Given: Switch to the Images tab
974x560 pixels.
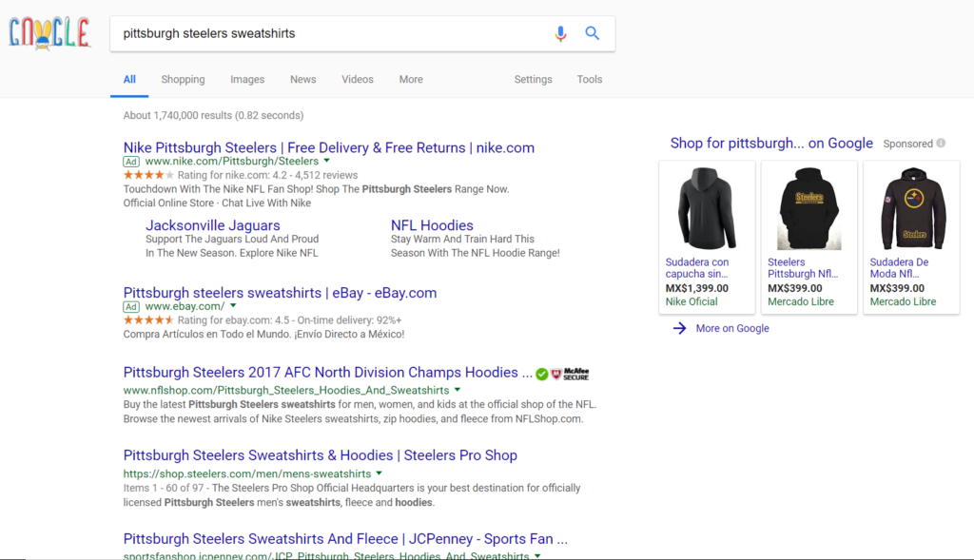Looking at the screenshot, I should 247,80.
